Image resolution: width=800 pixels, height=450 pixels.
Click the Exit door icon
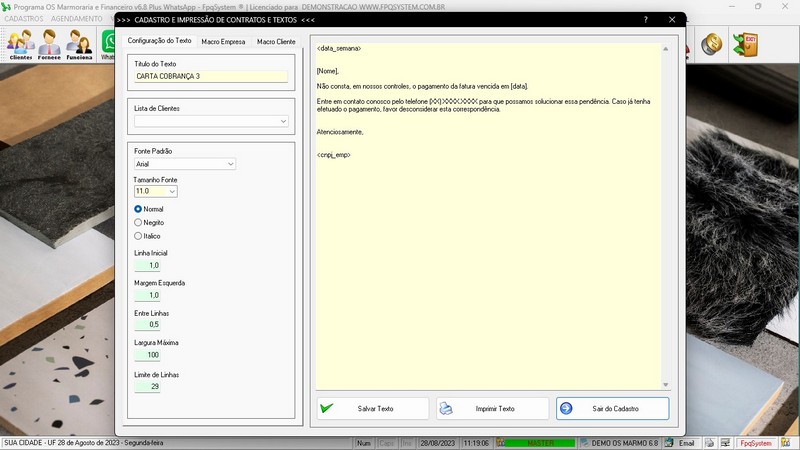click(744, 45)
